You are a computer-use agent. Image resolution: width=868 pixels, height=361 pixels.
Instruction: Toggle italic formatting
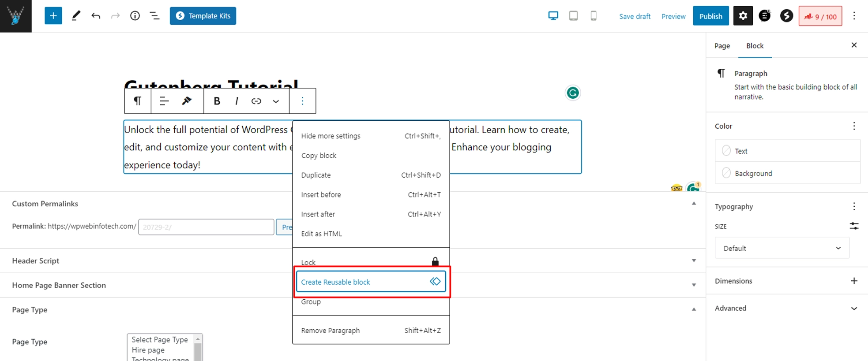click(237, 101)
